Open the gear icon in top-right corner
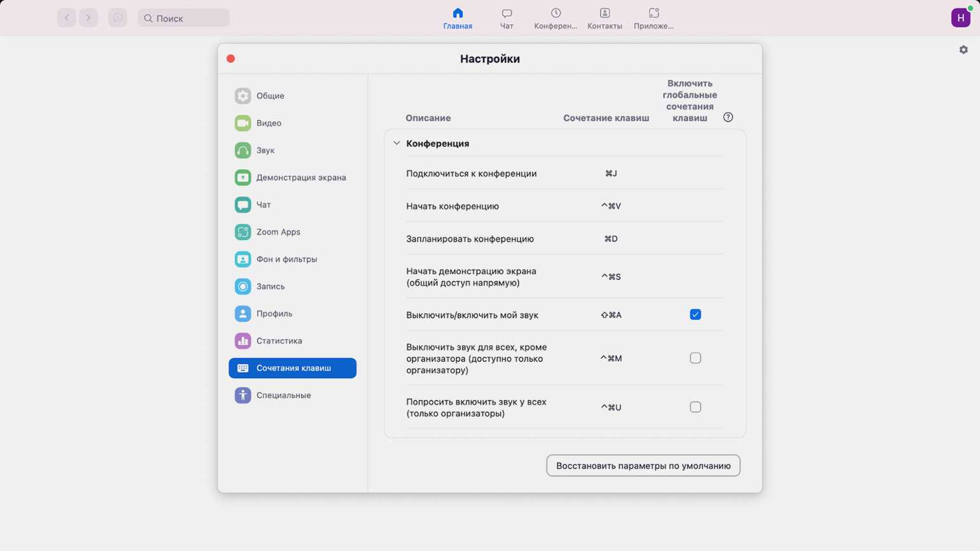This screenshot has height=551, width=980. pos(963,50)
